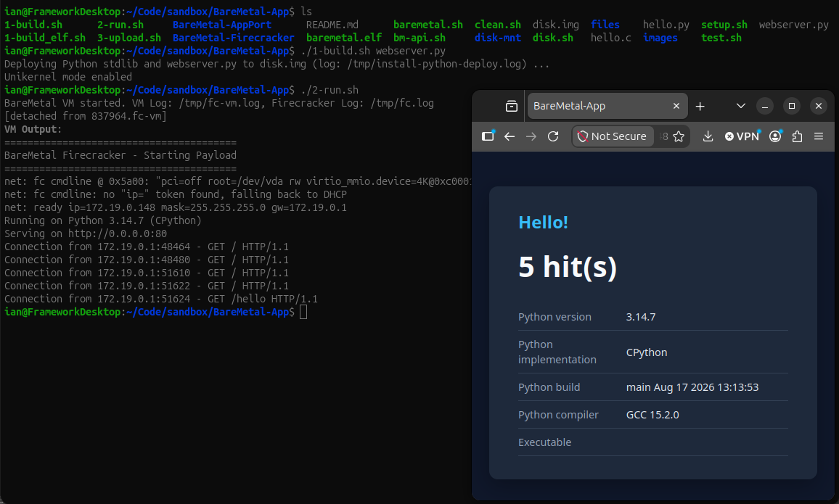Click the images directory in terminal listing
The image size is (839, 504).
[x=660, y=38]
